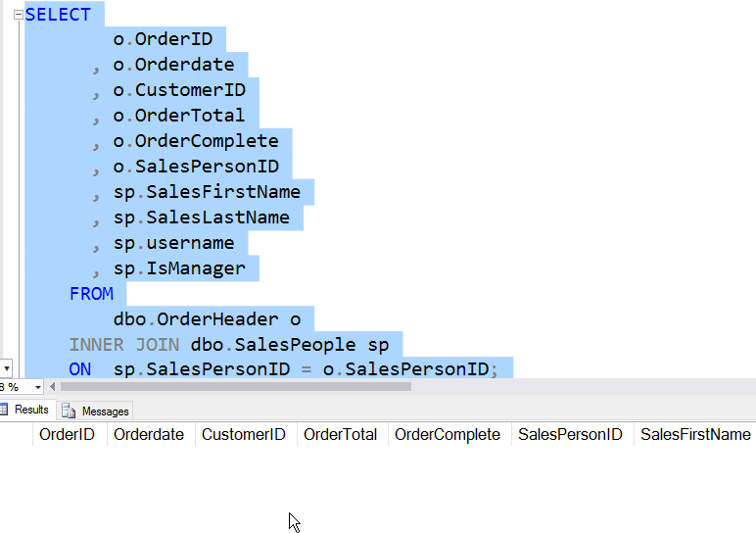
Task: Select the OrderTotal column header
Action: pyautogui.click(x=340, y=435)
